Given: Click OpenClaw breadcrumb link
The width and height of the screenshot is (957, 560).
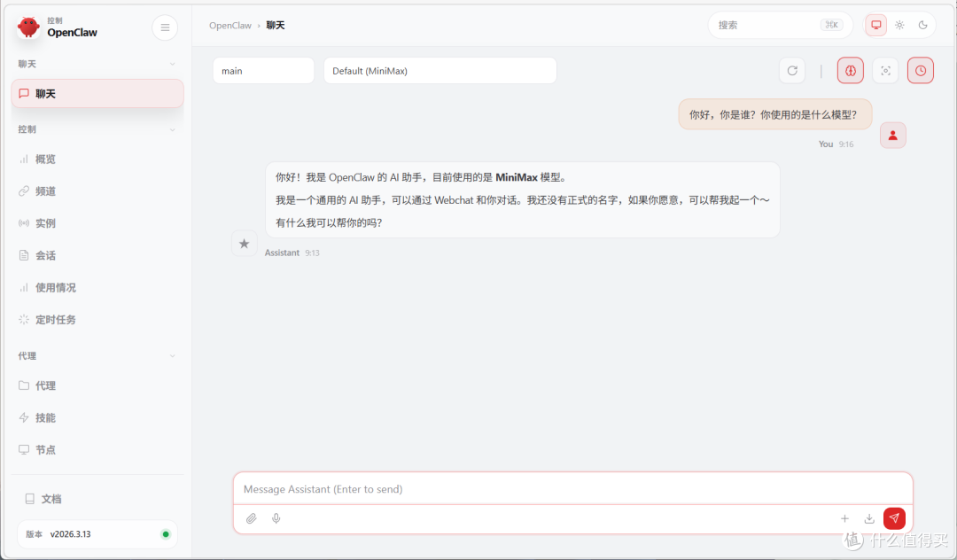Looking at the screenshot, I should click(x=230, y=26).
